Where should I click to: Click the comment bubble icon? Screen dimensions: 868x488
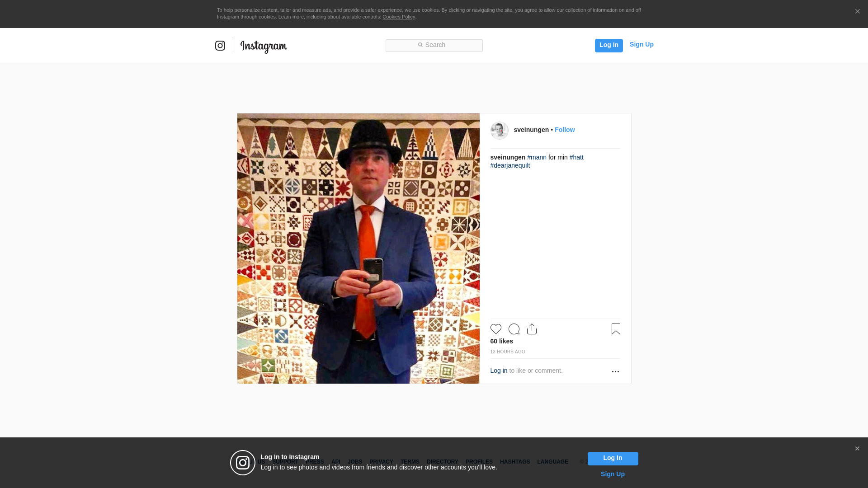tap(514, 329)
